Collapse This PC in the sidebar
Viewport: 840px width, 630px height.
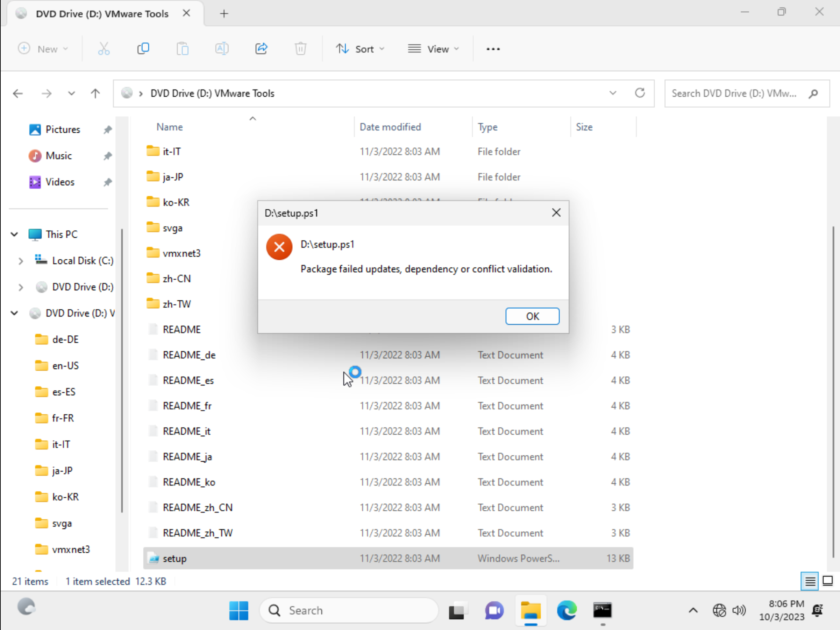[x=14, y=234]
